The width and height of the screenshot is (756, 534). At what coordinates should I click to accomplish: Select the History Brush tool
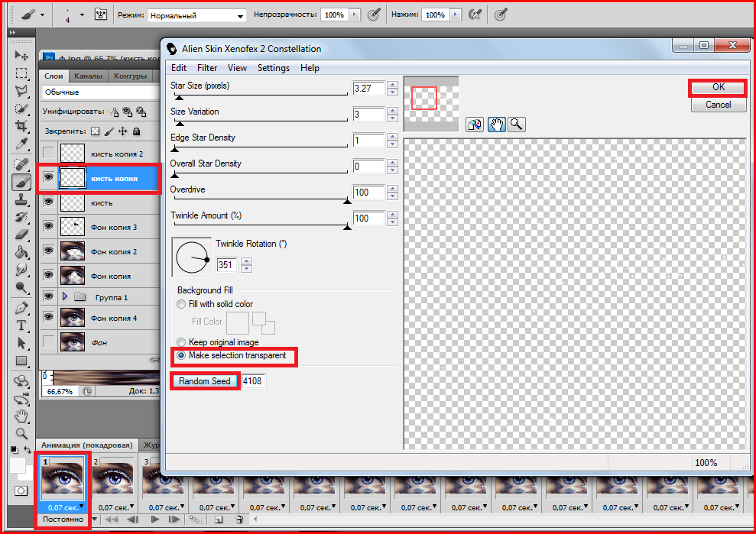21,218
